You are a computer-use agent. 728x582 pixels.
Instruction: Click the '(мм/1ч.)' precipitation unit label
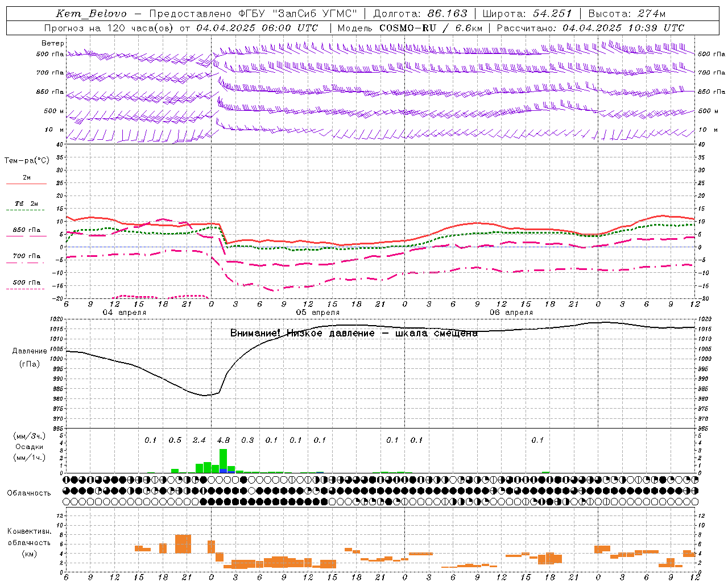(x=30, y=457)
